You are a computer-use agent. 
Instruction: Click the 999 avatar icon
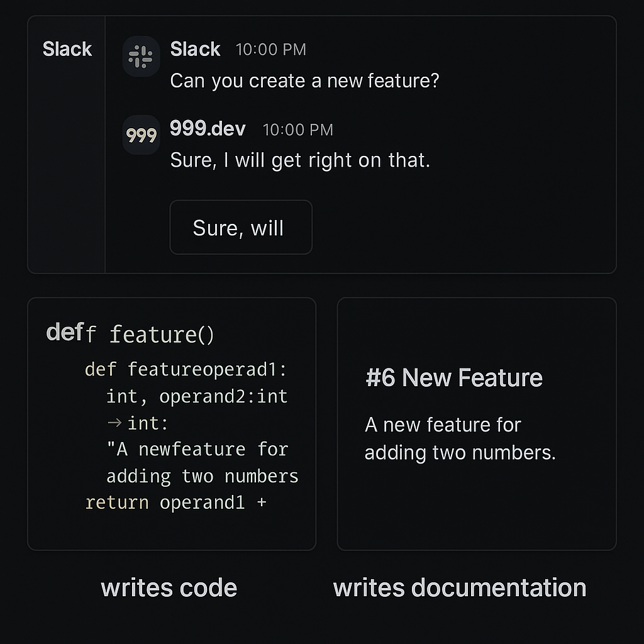[142, 135]
